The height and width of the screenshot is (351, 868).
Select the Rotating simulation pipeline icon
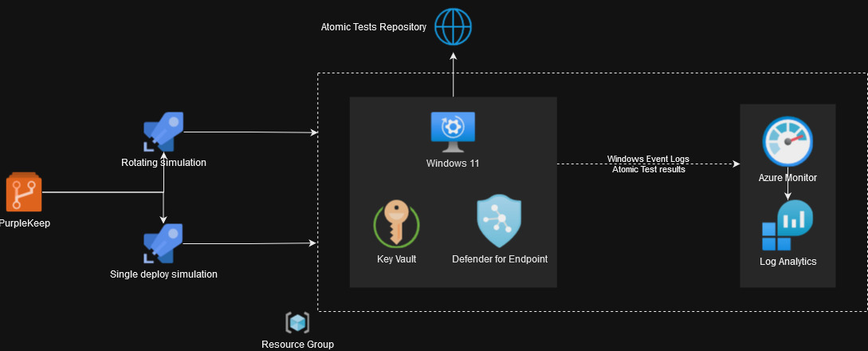tap(163, 132)
